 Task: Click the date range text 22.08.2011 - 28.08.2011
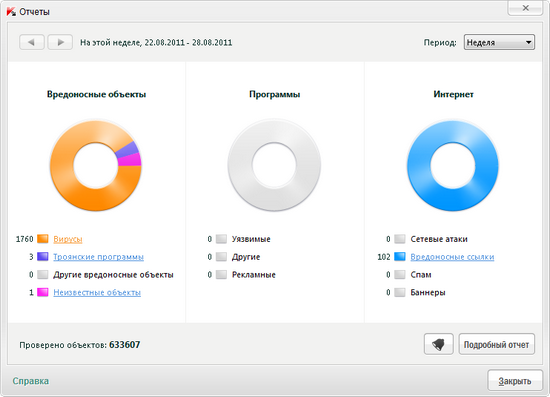[x=188, y=43]
